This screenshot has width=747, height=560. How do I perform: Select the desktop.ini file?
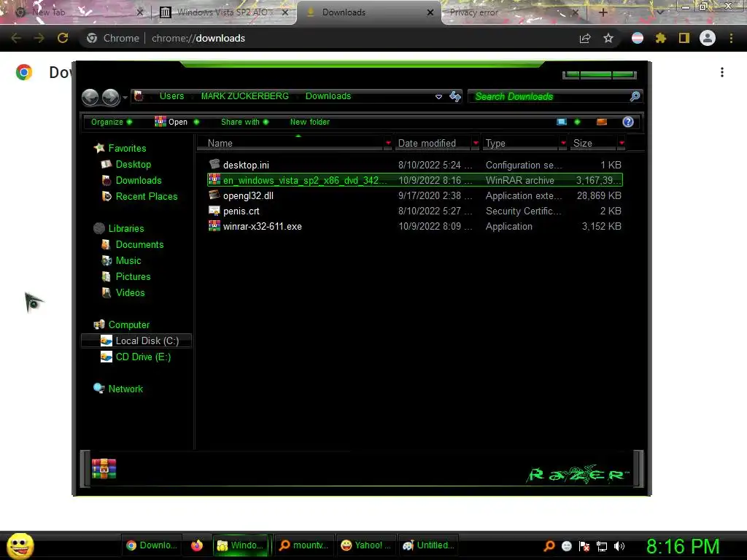[415, 165]
